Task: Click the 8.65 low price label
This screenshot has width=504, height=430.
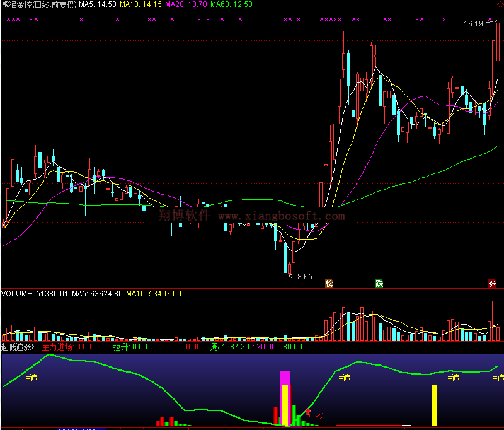Action: pyautogui.click(x=304, y=277)
